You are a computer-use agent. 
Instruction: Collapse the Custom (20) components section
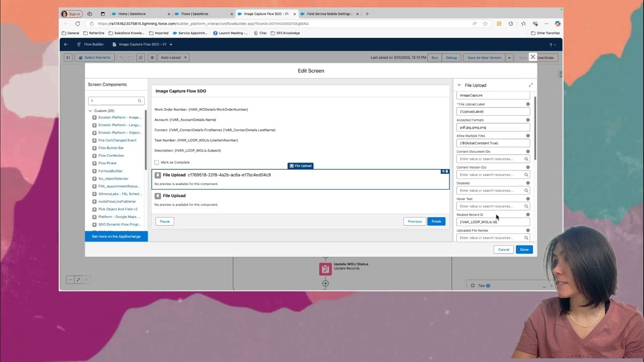pos(91,111)
